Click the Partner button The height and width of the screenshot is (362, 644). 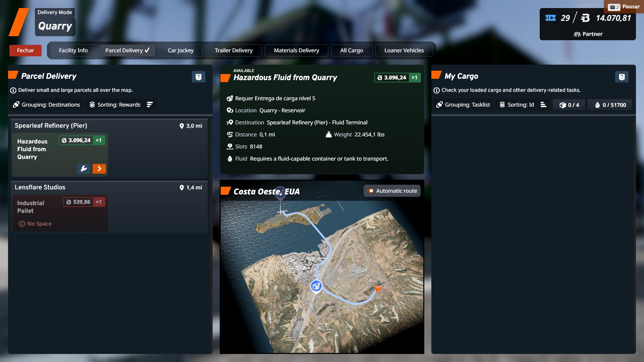[588, 34]
